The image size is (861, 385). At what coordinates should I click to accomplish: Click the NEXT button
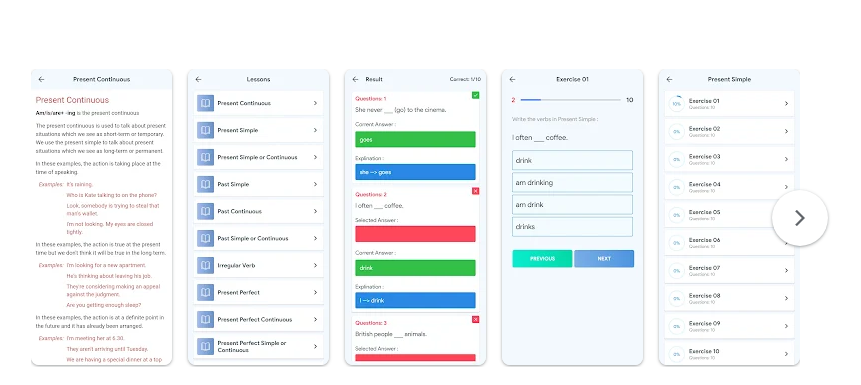pyautogui.click(x=604, y=259)
